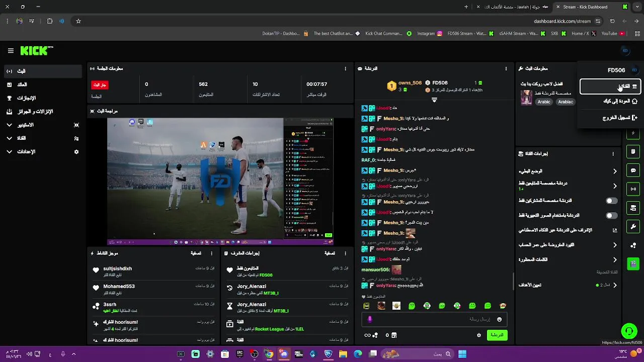Click the lightning bolt icon in right sidebar
Image resolution: width=644 pixels, height=362 pixels.
633,133
